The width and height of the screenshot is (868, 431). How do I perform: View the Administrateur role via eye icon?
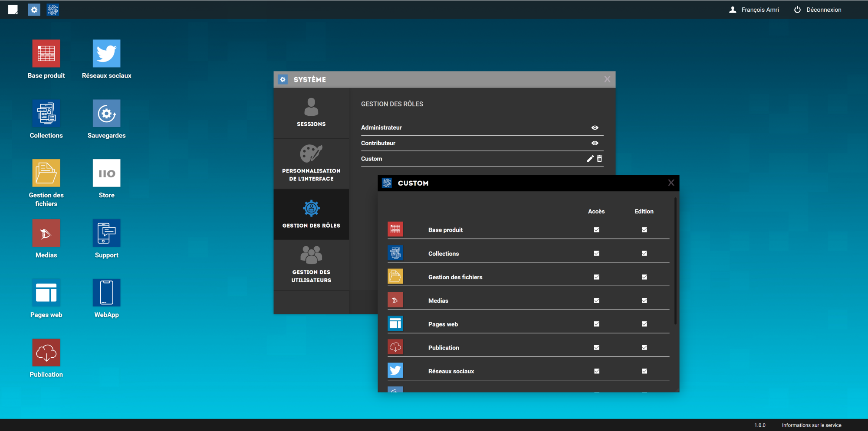pyautogui.click(x=595, y=127)
